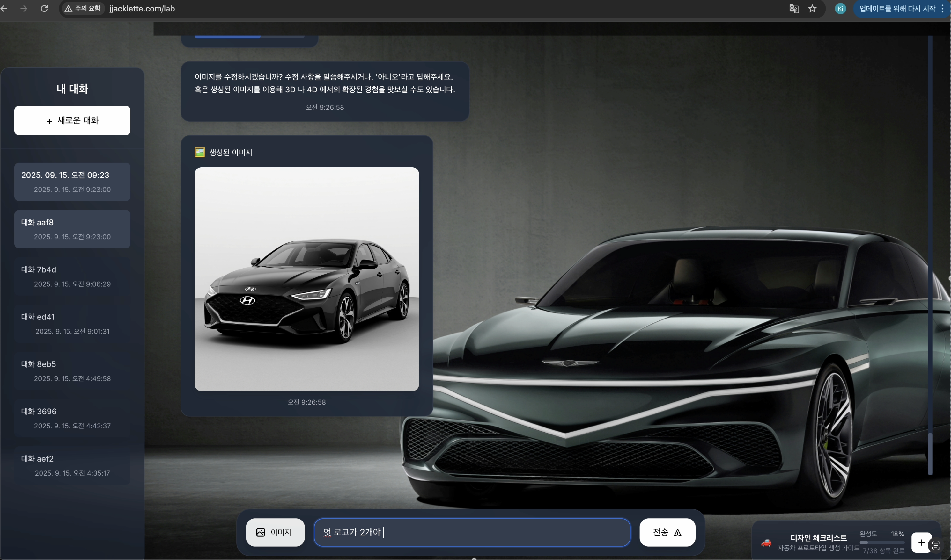The height and width of the screenshot is (560, 951).
Task: Open conversation 대화 7b4d
Action: point(72,276)
